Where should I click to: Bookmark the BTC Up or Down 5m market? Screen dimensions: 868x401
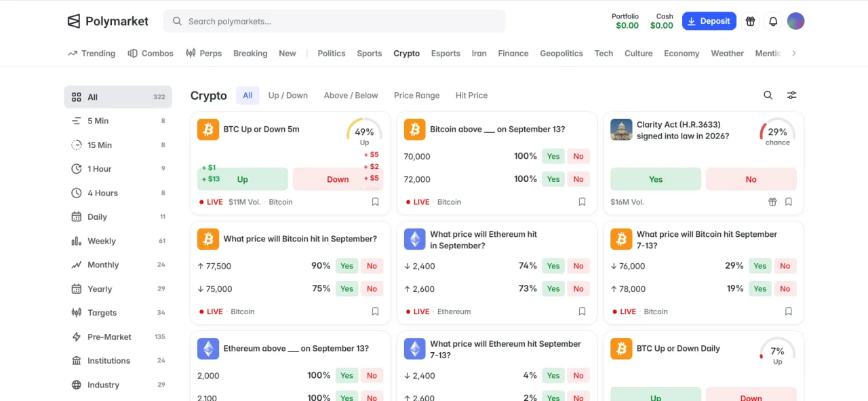[x=375, y=202]
